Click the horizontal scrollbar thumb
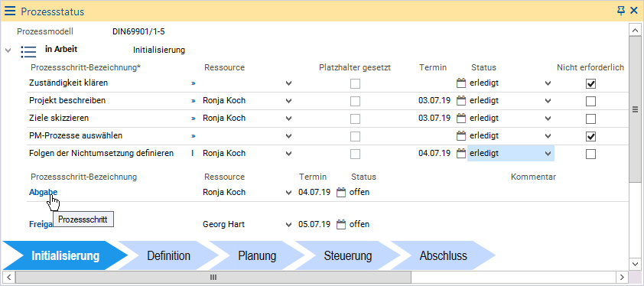This screenshot has height=286, width=644. click(x=213, y=277)
